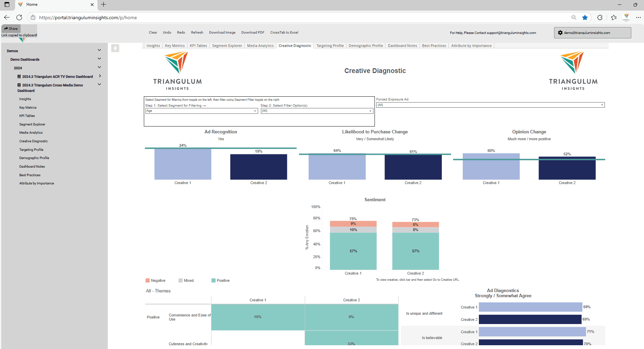Click the Download PDF button
The image size is (644, 349).
(x=253, y=32)
